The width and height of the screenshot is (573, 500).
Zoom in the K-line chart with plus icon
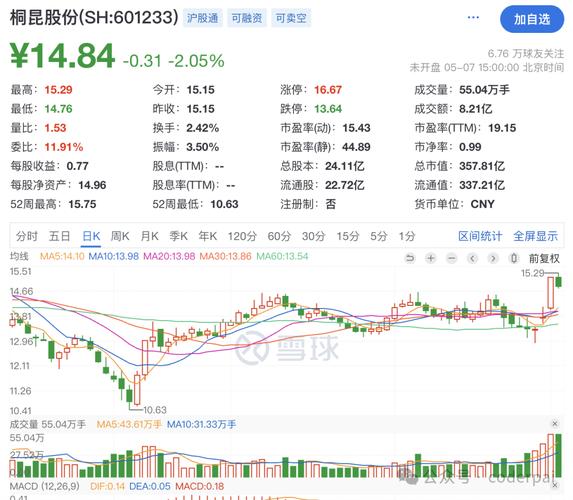(x=431, y=258)
